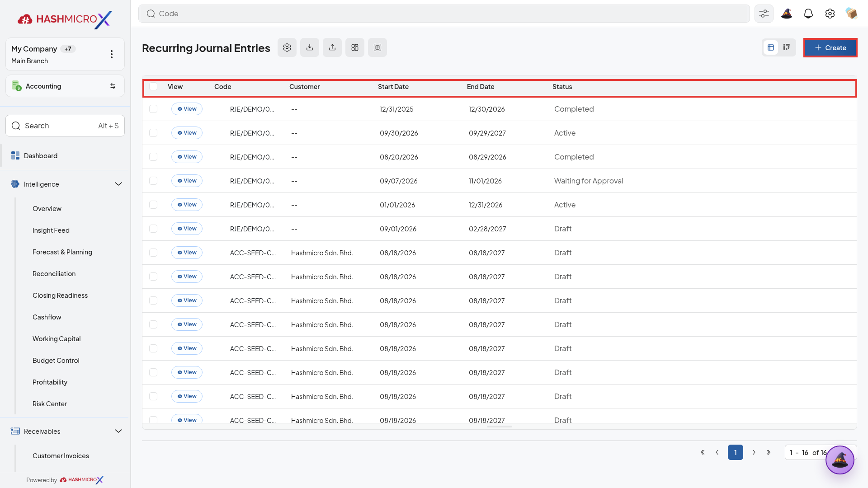The width and height of the screenshot is (868, 488).
Task: Click the Create button
Action: [x=830, y=47]
